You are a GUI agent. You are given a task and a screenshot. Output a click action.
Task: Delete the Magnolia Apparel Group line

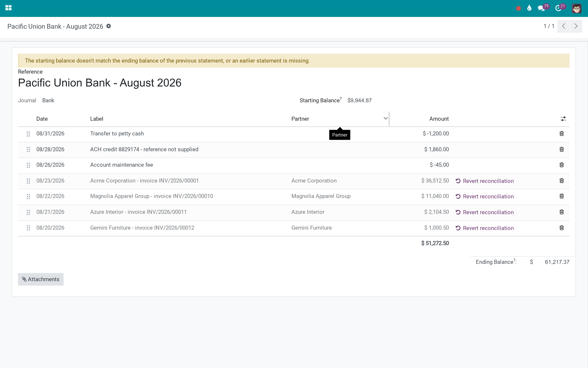562,196
